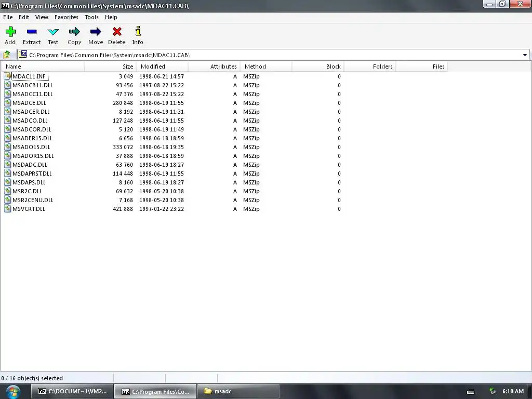
Task: Select the MSADCOR.DLL file icon
Action: coord(7,129)
